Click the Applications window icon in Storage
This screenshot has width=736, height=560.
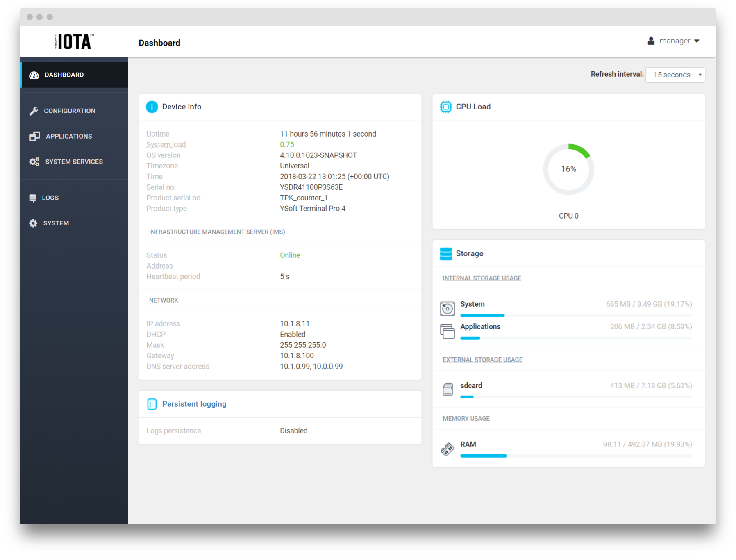pyautogui.click(x=447, y=331)
